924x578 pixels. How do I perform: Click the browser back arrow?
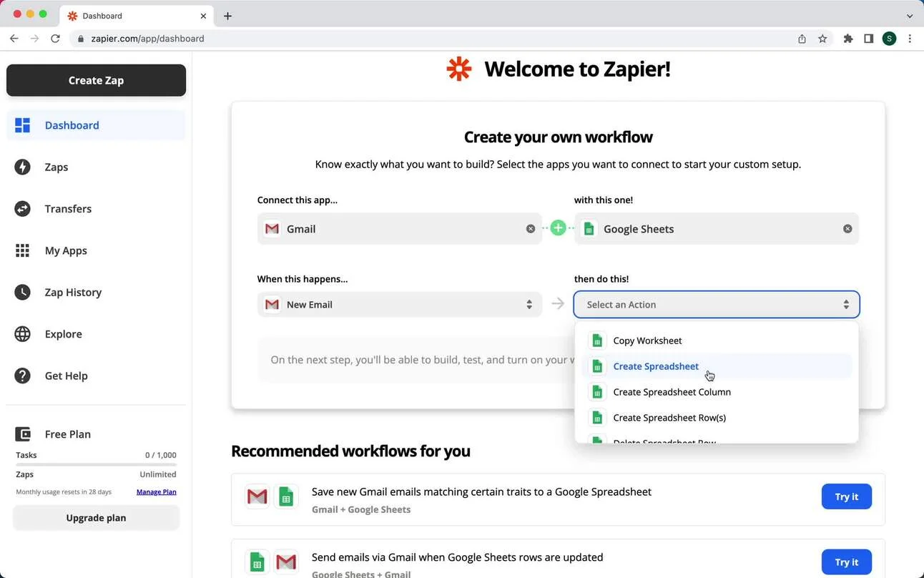point(14,39)
